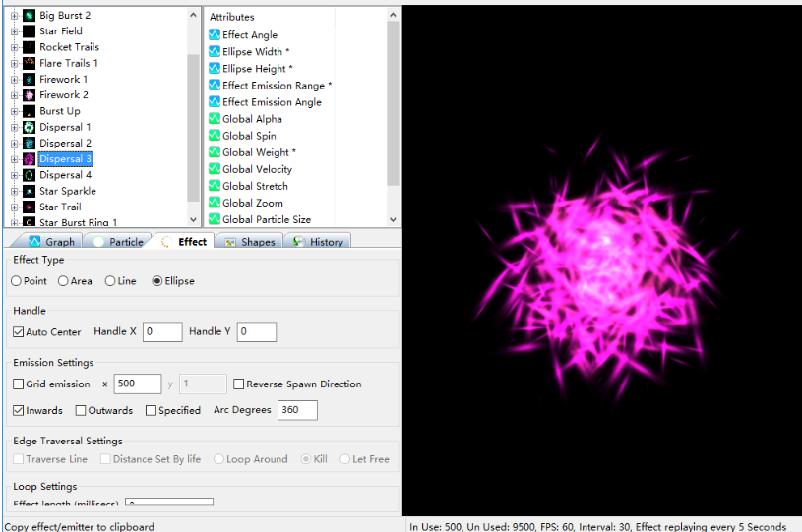Click the Effect Emission Angle attribute label
This screenshot has width=802, height=532.
(273, 102)
